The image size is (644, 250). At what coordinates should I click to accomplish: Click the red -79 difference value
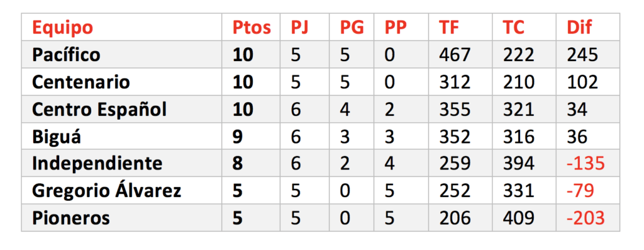(580, 191)
